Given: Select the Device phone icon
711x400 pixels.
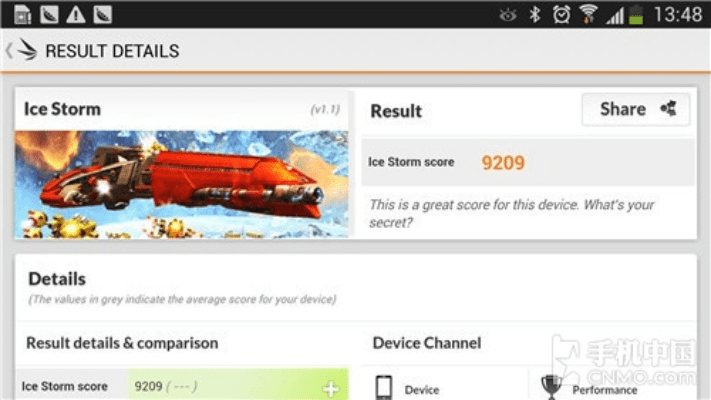Looking at the screenshot, I should coord(384,387).
